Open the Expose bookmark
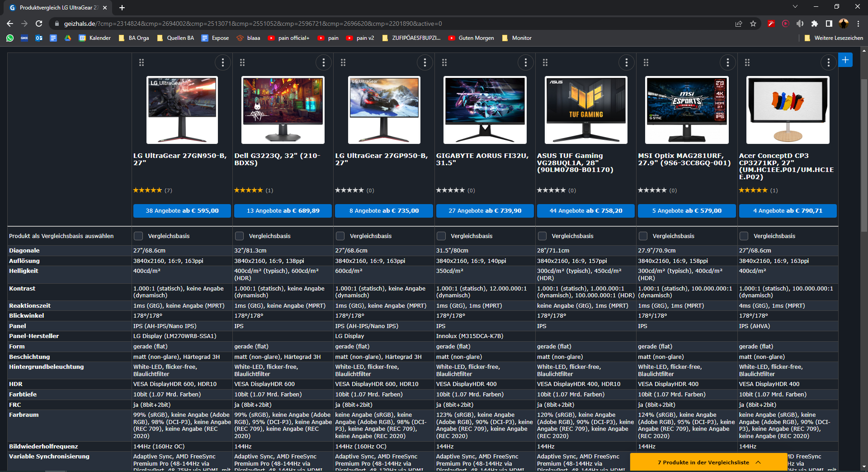The image size is (868, 472). point(215,38)
